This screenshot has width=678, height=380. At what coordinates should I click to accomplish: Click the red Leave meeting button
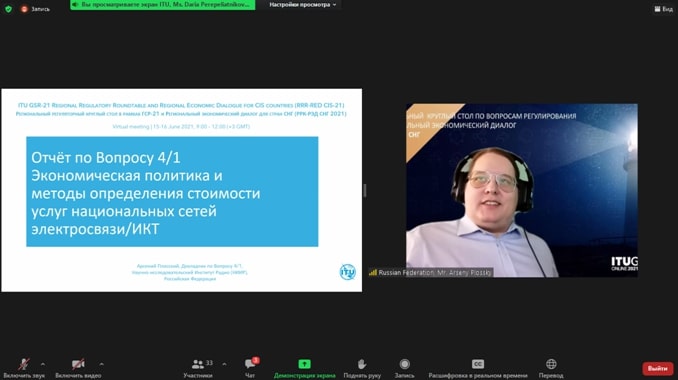click(x=657, y=368)
